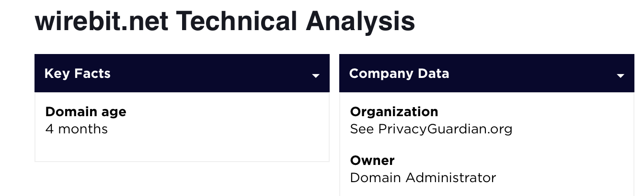Select the Owner label

pyautogui.click(x=372, y=161)
